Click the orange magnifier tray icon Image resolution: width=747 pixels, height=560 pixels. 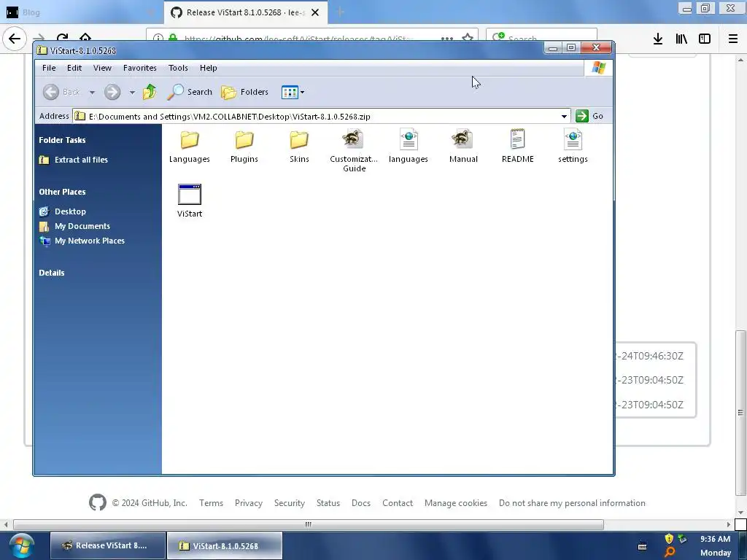[670, 552]
